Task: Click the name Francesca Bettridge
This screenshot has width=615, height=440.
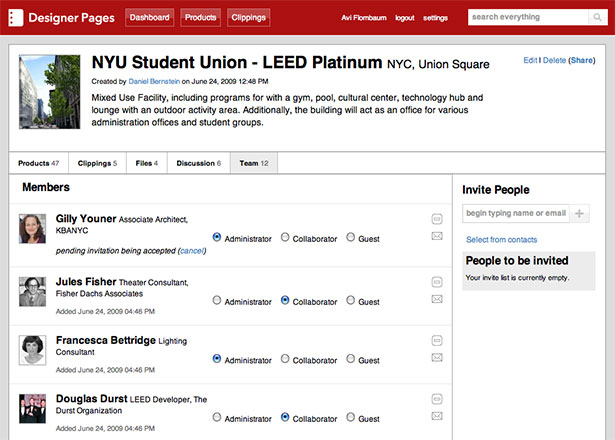Action: pyautogui.click(x=106, y=340)
